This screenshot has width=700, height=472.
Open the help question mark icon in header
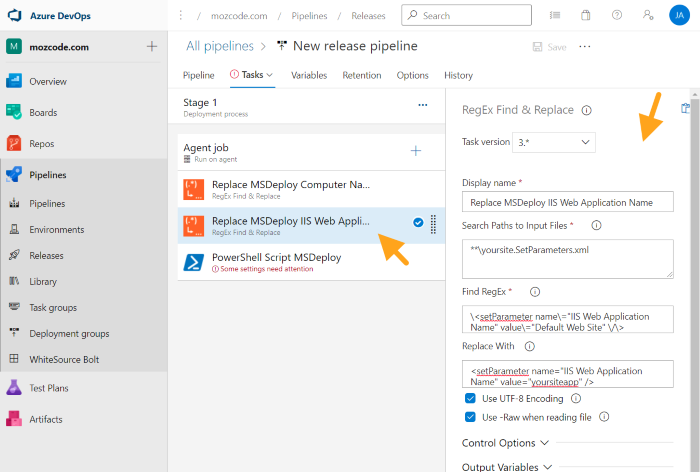click(x=616, y=16)
